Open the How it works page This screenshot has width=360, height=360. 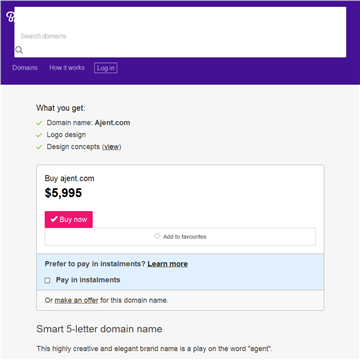[x=67, y=68]
